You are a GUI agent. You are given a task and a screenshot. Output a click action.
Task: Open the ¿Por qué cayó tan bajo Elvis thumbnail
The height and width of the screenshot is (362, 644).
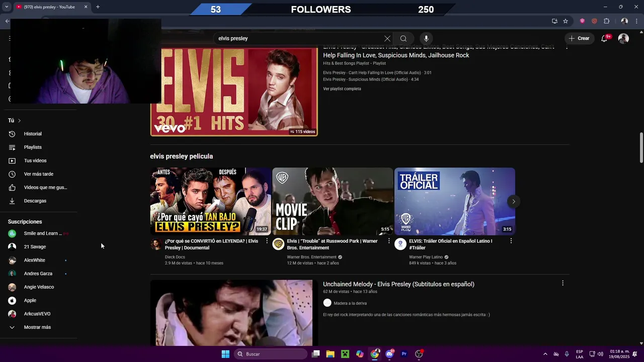[x=211, y=201]
